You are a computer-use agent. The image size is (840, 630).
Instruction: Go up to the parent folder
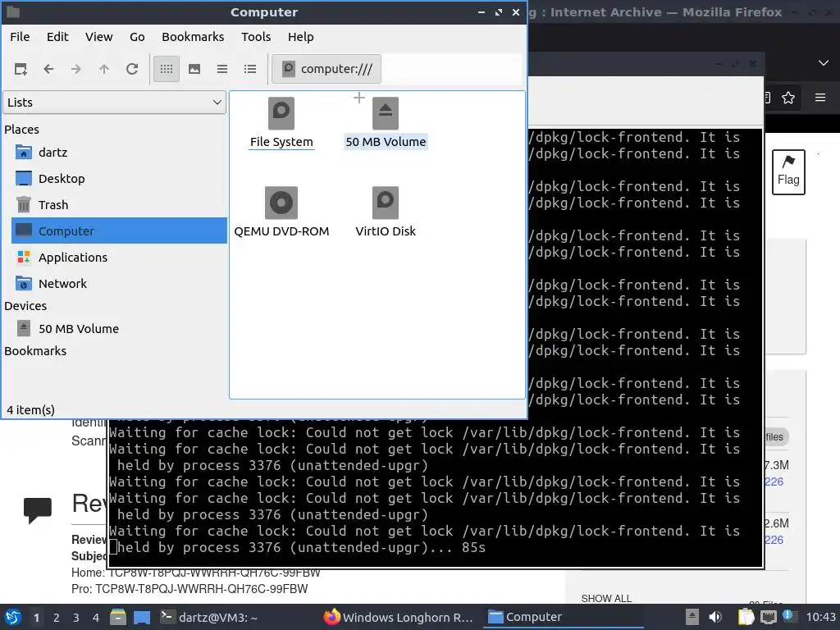(x=104, y=69)
